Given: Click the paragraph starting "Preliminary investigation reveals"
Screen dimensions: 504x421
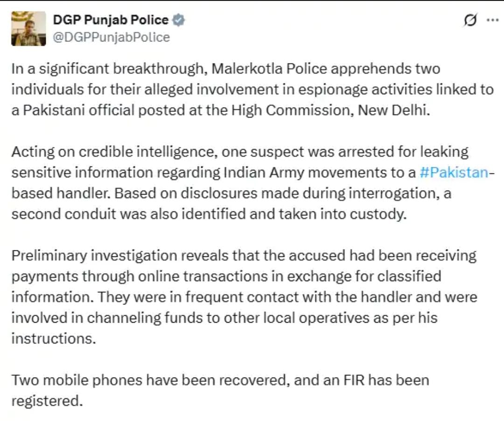Looking at the screenshot, I should click(x=244, y=297).
